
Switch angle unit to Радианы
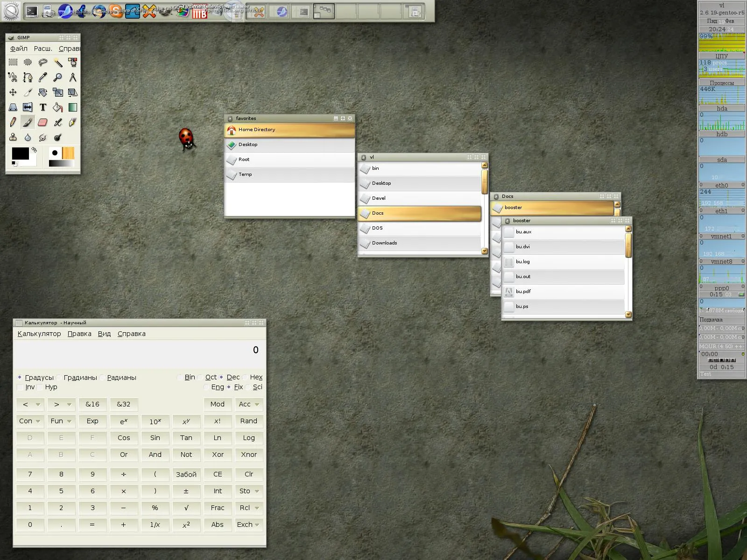118,377
